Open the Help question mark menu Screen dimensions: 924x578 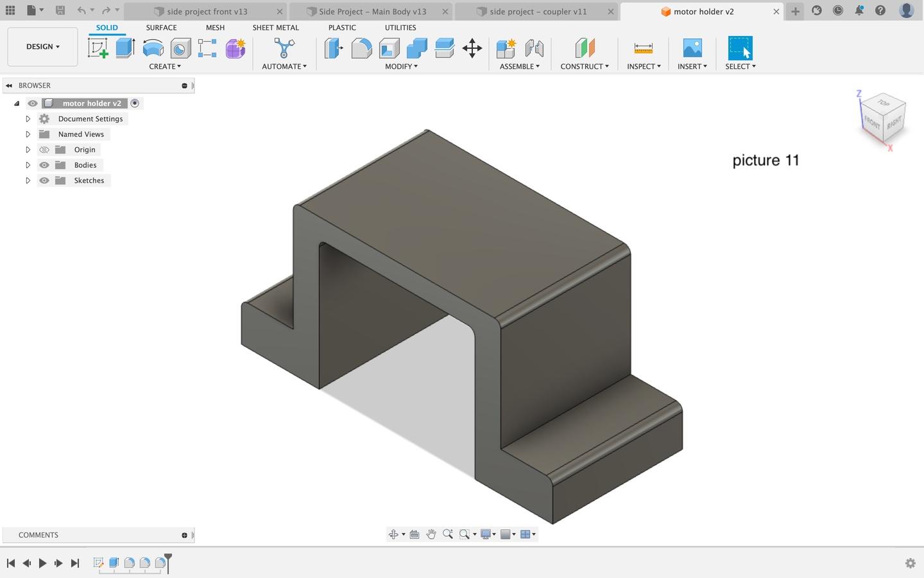(880, 10)
